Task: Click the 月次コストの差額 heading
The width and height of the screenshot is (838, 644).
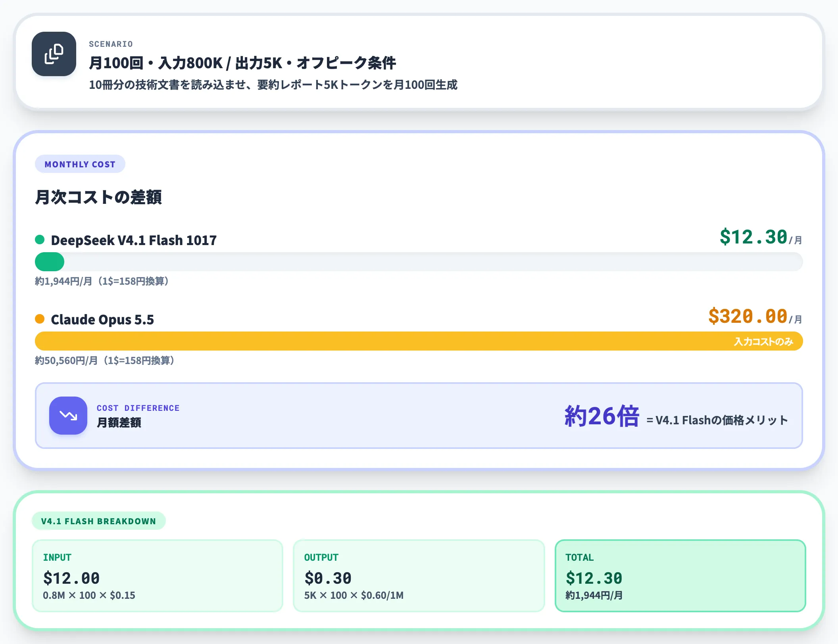Action: [x=98, y=197]
